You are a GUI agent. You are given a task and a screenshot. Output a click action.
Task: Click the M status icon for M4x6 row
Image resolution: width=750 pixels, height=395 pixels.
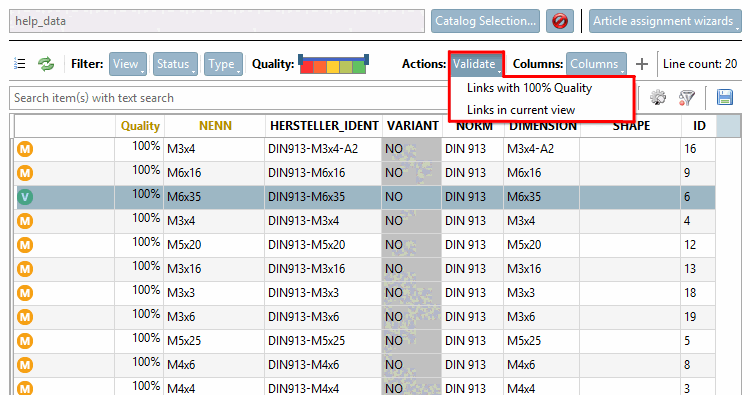tap(25, 365)
